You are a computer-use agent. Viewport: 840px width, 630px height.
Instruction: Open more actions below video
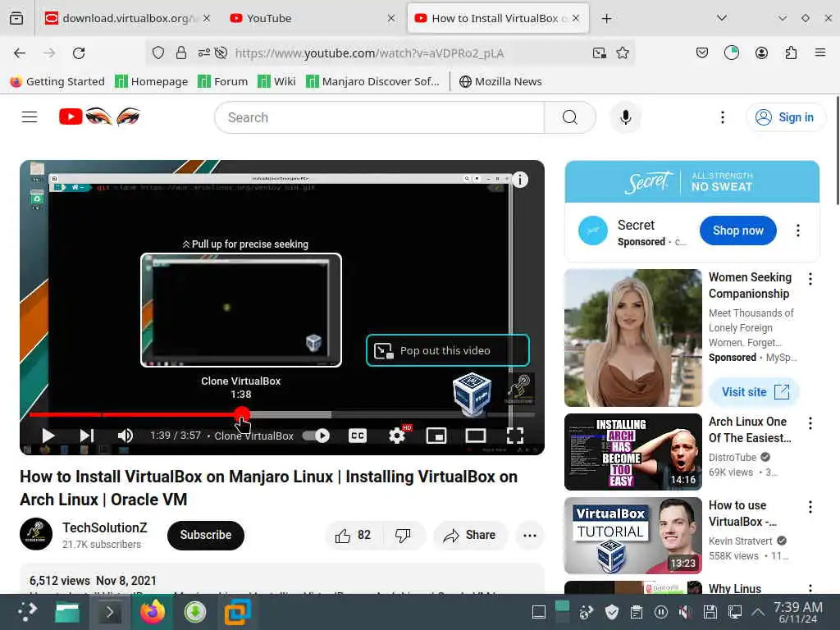(529, 535)
